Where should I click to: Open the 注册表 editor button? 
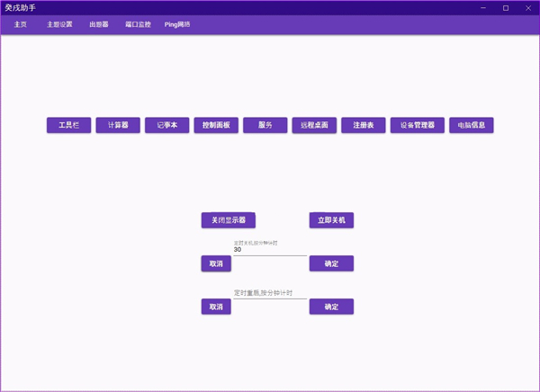[x=364, y=125]
